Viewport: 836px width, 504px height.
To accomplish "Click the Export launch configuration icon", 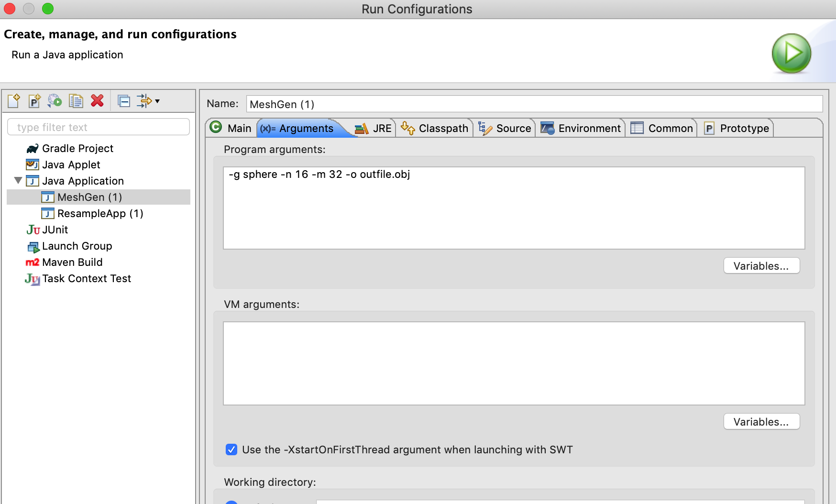I will [55, 101].
